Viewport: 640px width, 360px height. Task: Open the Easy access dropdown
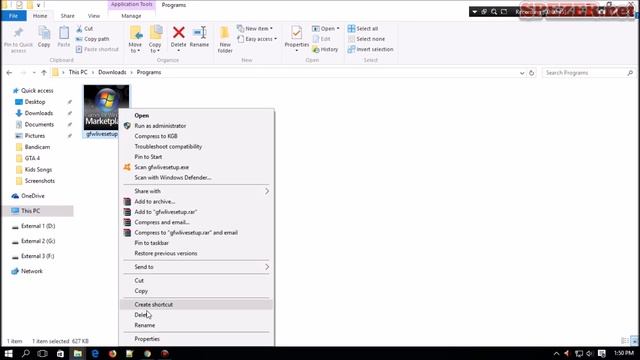coord(257,39)
